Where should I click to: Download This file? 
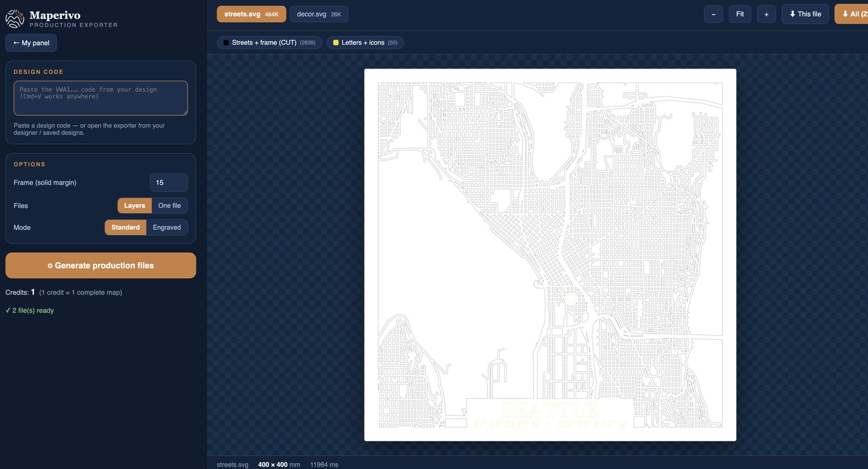point(805,14)
